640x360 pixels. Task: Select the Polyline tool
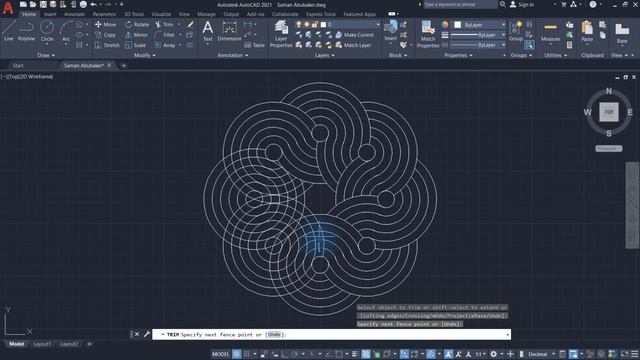click(26, 31)
